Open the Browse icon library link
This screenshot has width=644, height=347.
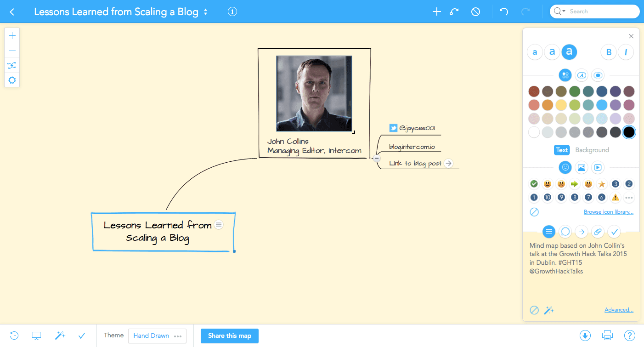click(608, 212)
